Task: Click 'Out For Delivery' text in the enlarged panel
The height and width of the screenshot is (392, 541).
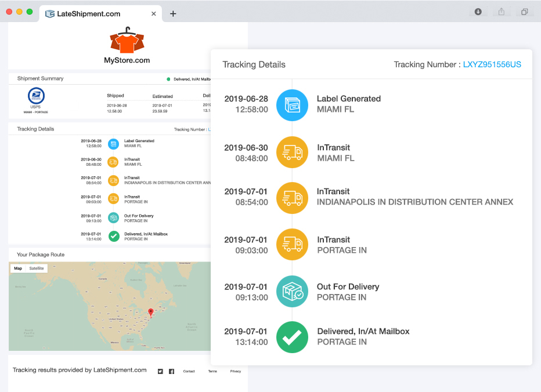Action: click(x=348, y=287)
